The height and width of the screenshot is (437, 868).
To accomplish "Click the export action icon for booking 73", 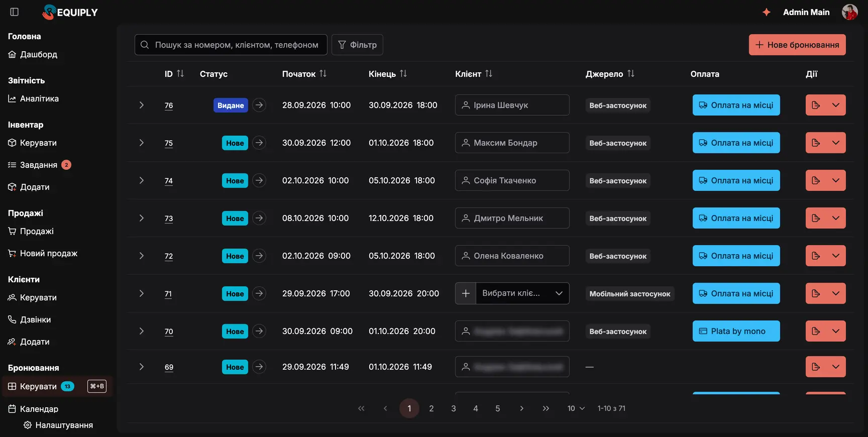I will 816,218.
